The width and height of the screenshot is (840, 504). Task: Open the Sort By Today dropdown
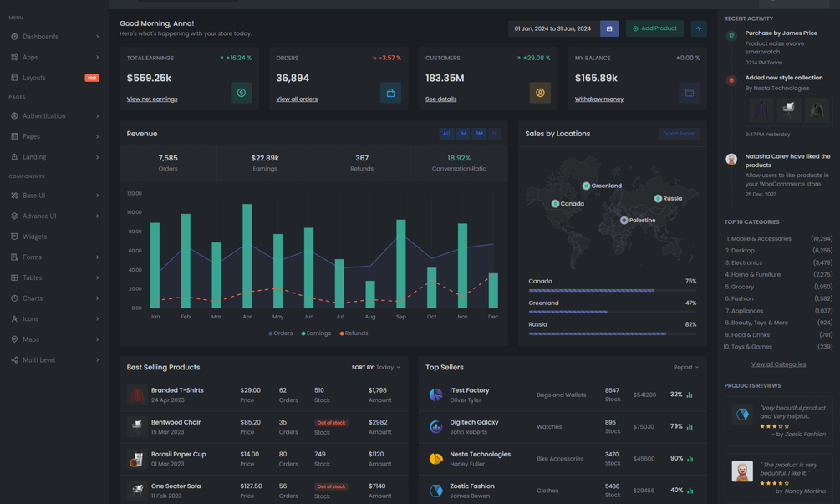point(376,368)
